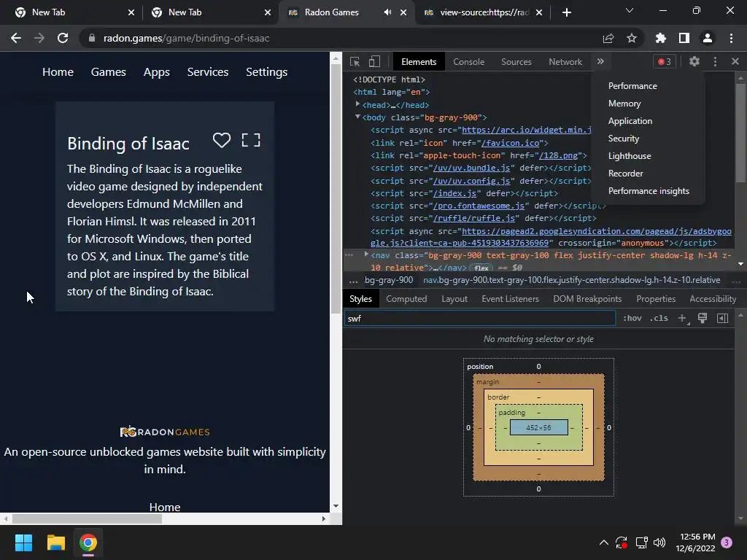Toggle the device toolbar in DevTools
The height and width of the screenshot is (560, 747).
[374, 61]
